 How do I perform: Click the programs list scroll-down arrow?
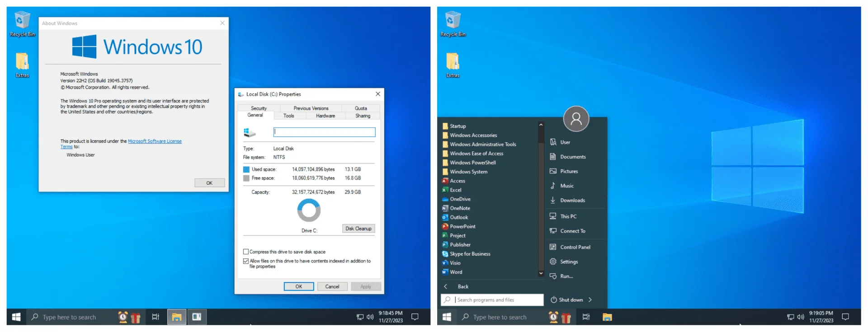click(541, 273)
